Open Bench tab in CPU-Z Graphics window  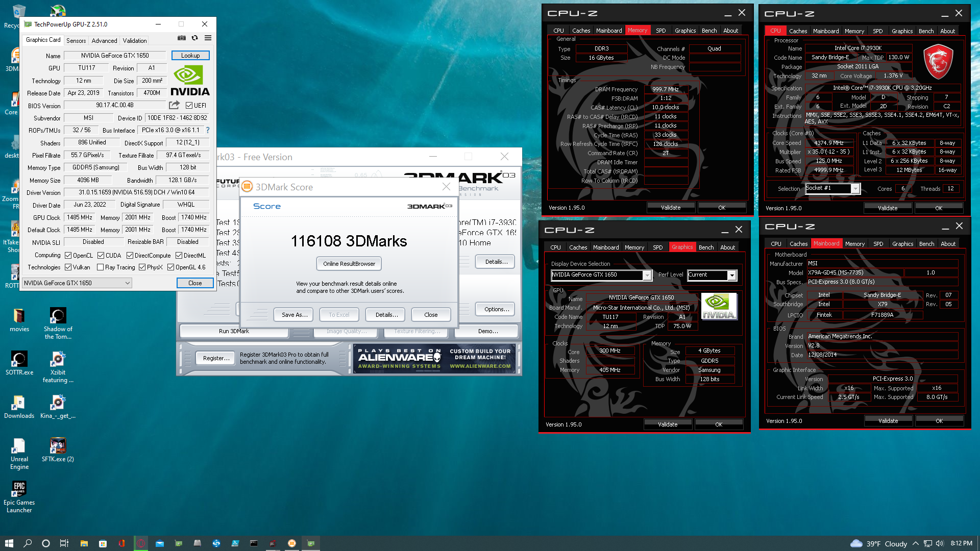click(x=706, y=247)
